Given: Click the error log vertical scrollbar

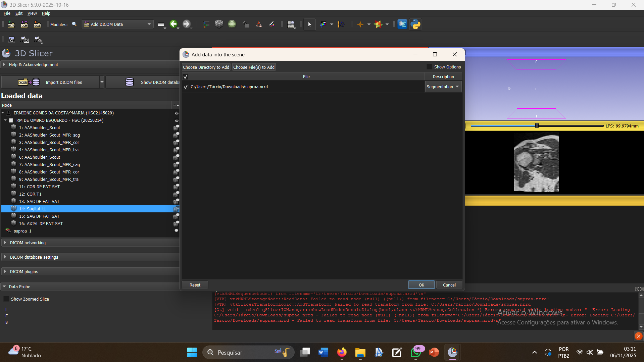Looking at the screenshot, I should tap(641, 311).
